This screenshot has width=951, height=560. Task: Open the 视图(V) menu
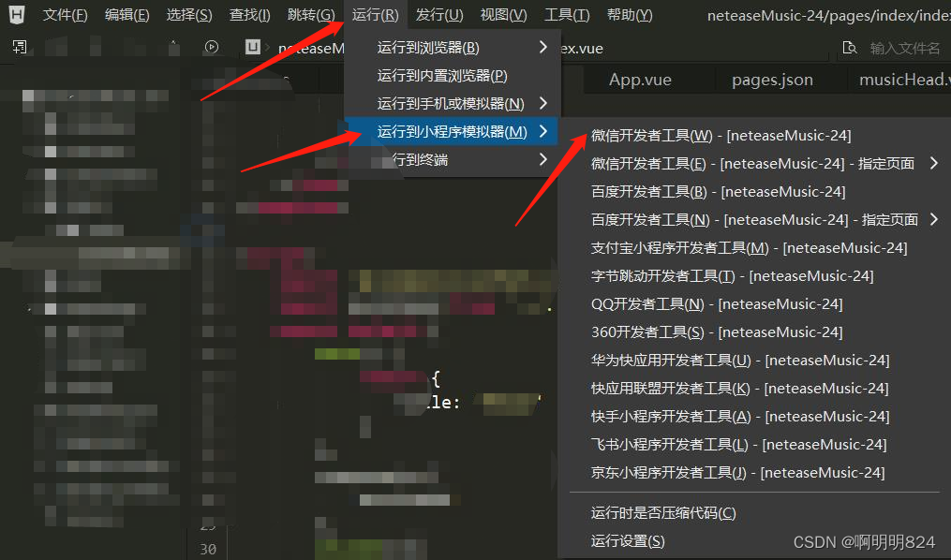pyautogui.click(x=503, y=15)
